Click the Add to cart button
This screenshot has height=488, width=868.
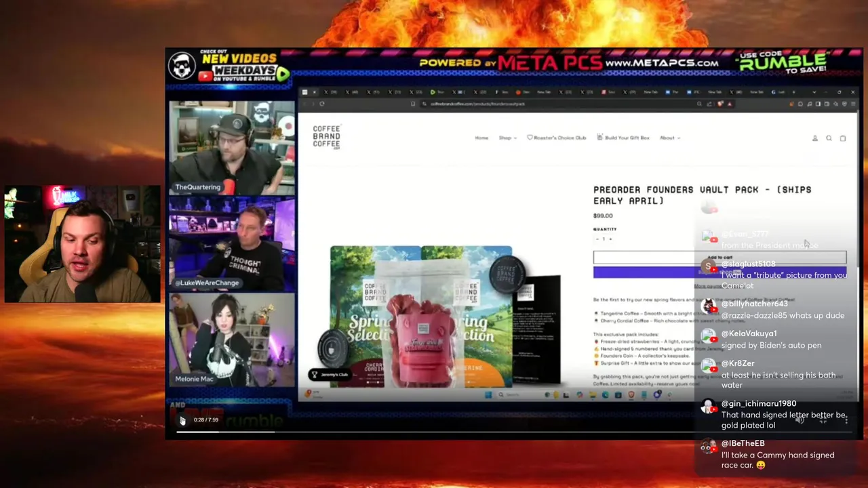click(x=719, y=258)
